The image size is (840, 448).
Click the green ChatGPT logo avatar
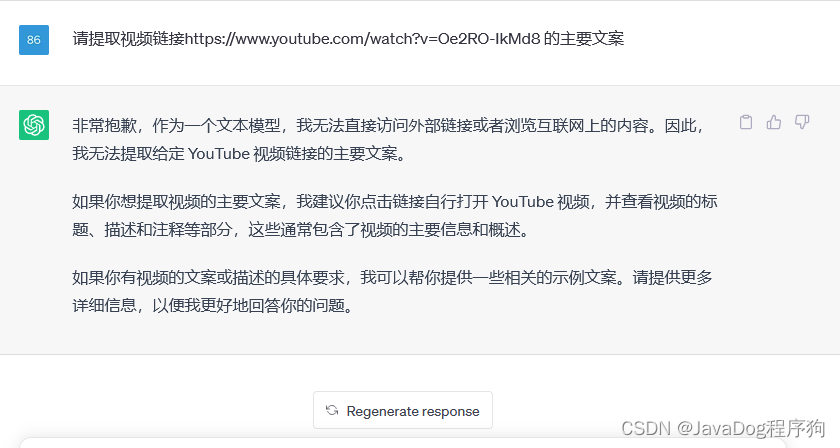[x=34, y=125]
